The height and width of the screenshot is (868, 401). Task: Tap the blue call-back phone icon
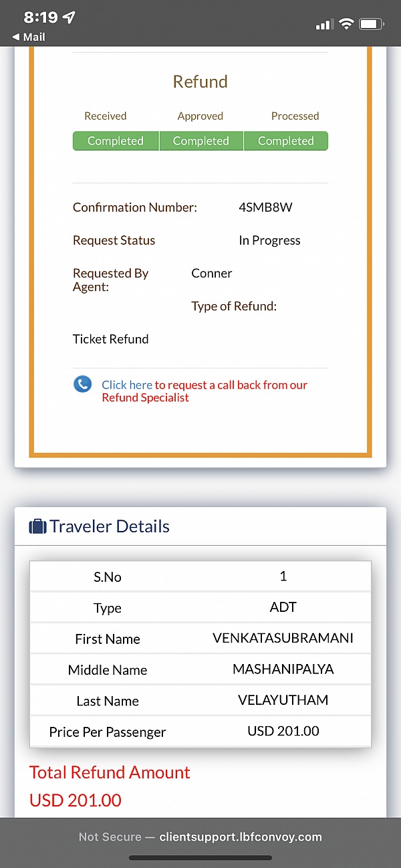82,384
